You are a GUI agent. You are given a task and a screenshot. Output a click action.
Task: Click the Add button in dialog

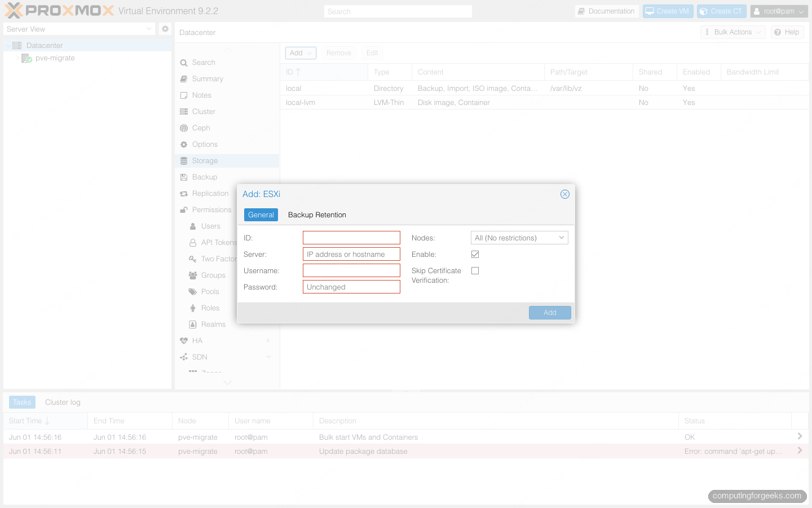click(x=550, y=313)
